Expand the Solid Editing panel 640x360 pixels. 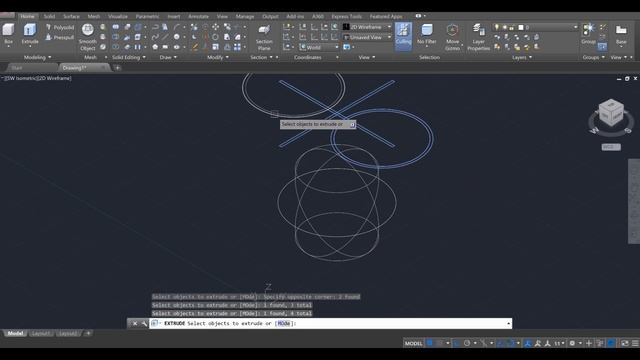tap(129, 58)
